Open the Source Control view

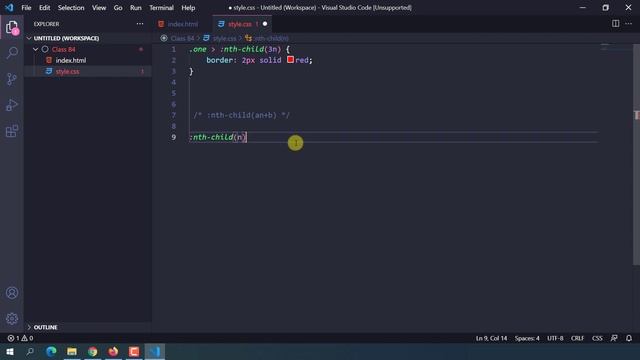[x=12, y=79]
